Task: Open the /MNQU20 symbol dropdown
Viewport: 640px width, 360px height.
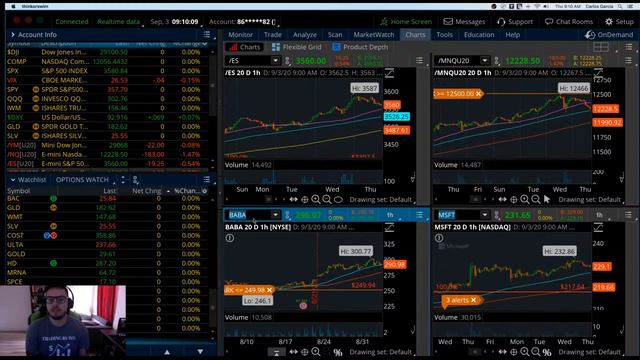Action: [484, 60]
